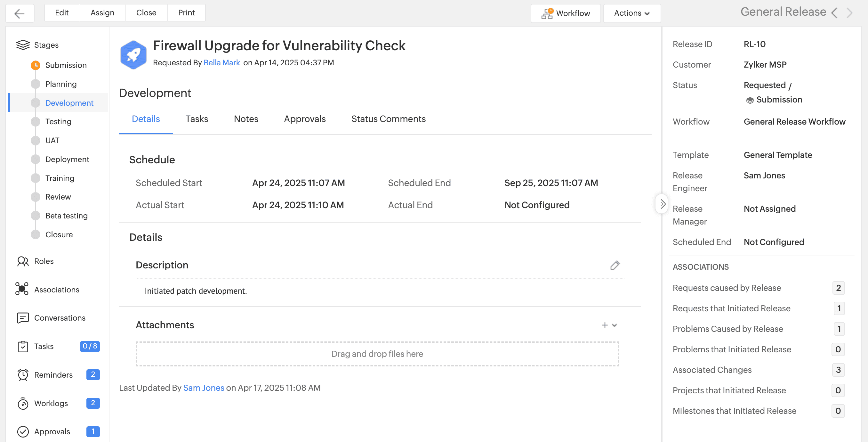Switch to Status Comments tab

pyautogui.click(x=388, y=119)
